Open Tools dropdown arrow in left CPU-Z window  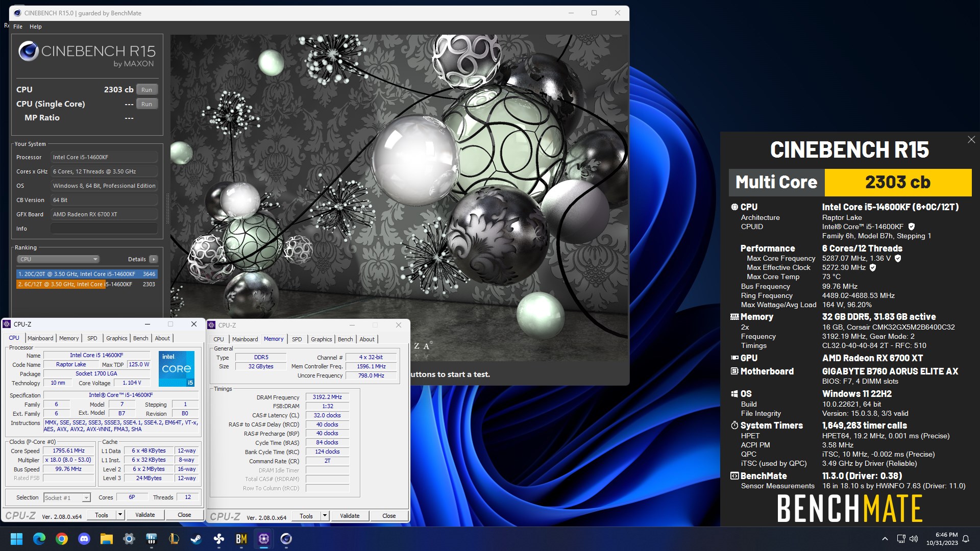pyautogui.click(x=120, y=515)
